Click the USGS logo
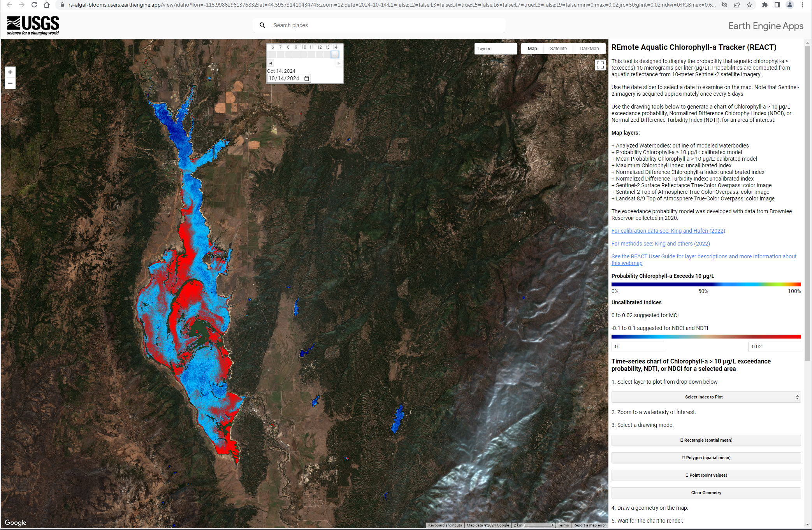 33,25
